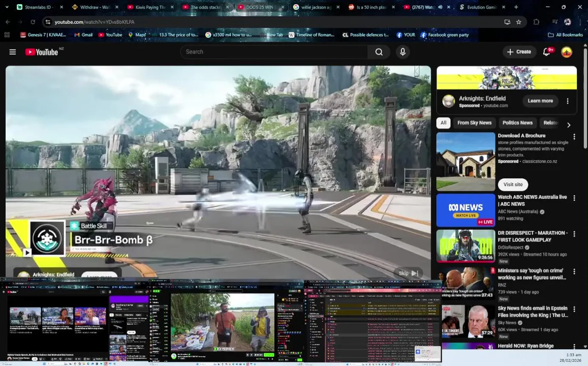The height and width of the screenshot is (366, 588).
Task: Open the Timeline of Roman bookmark
Action: 311,35
